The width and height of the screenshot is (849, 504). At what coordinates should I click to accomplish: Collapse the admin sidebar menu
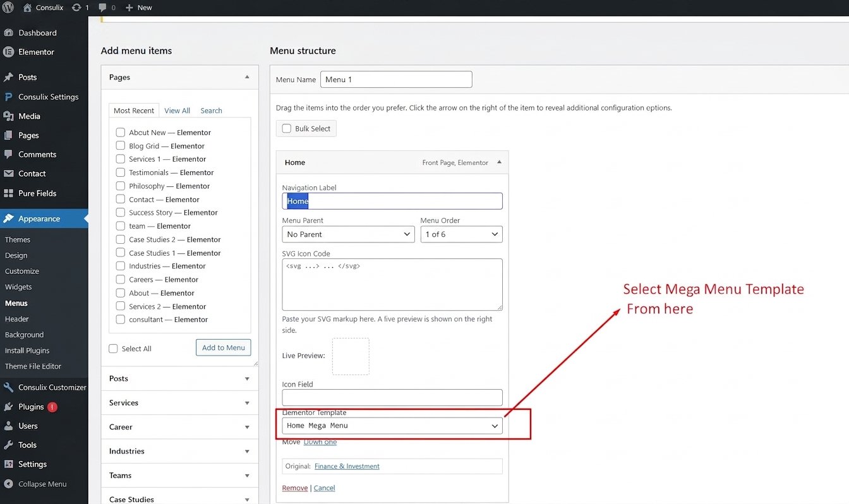pyautogui.click(x=35, y=484)
